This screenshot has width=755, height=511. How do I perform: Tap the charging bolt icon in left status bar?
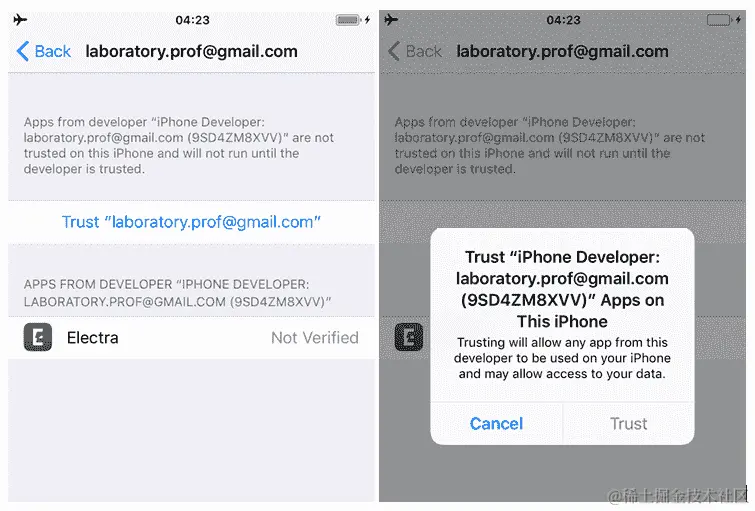coord(367,20)
